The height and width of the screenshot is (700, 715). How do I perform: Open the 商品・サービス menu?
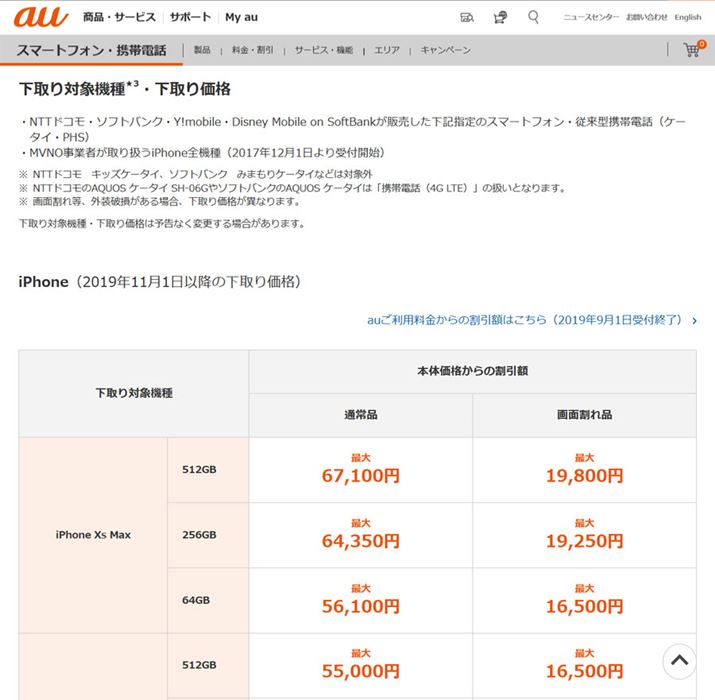point(119,17)
